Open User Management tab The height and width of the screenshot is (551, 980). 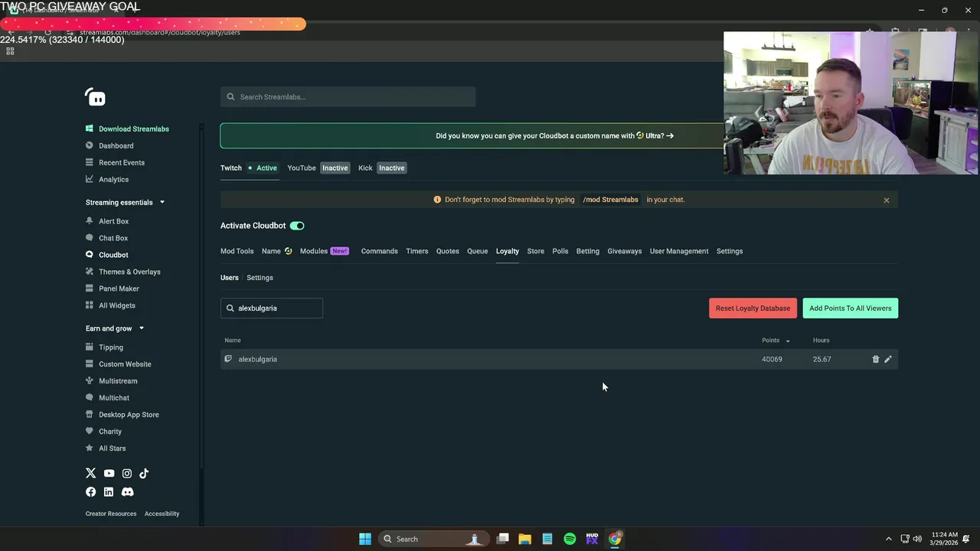(679, 251)
